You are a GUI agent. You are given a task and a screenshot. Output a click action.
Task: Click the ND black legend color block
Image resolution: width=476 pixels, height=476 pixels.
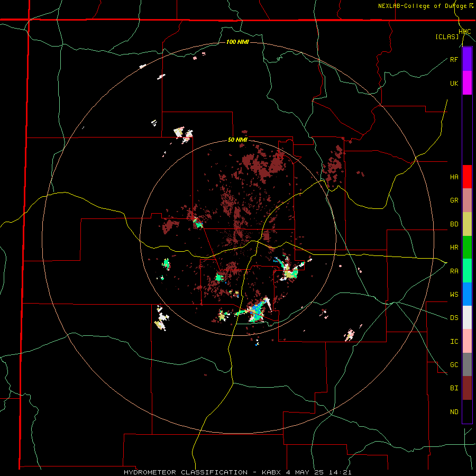pyautogui.click(x=467, y=411)
